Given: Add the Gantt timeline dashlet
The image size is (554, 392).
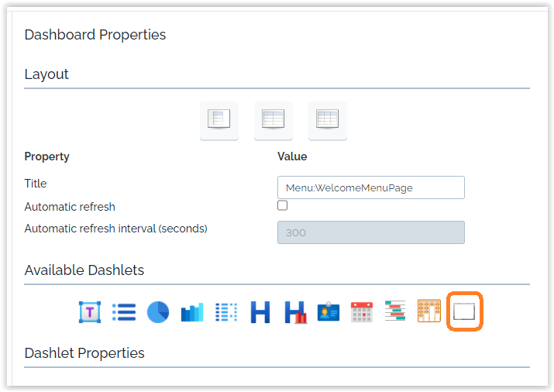Looking at the screenshot, I should point(395,312).
